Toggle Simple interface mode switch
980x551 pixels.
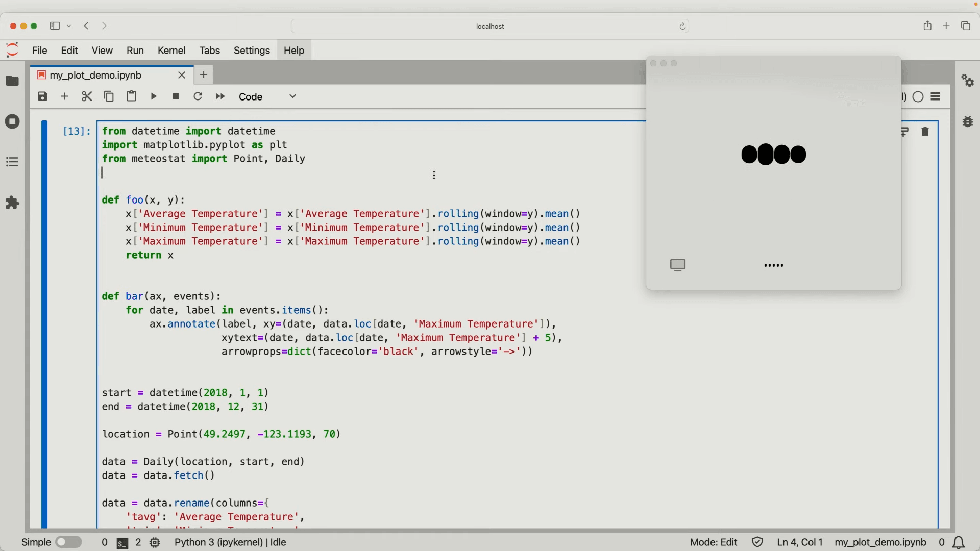69,542
